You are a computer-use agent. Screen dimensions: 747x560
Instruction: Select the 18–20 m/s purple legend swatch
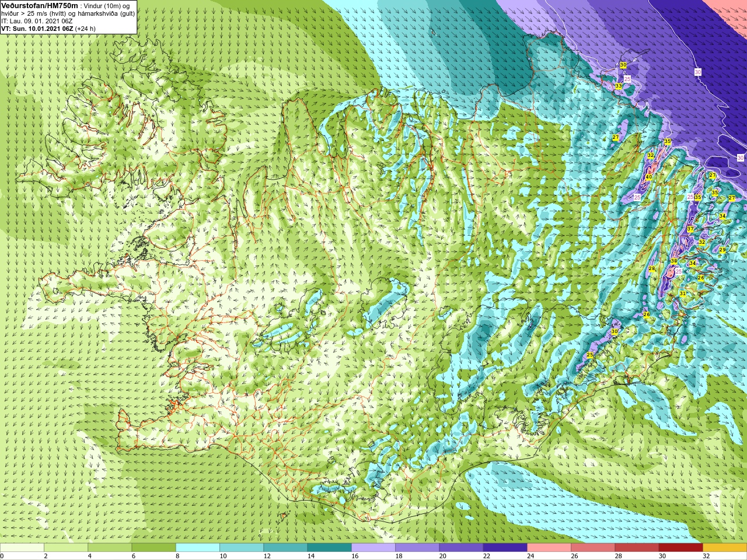[x=417, y=548]
